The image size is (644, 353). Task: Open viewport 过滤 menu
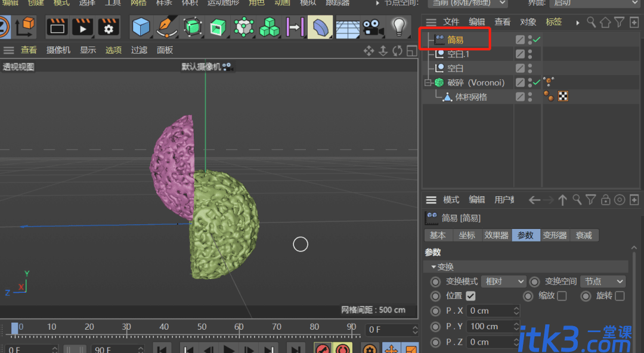tap(139, 50)
